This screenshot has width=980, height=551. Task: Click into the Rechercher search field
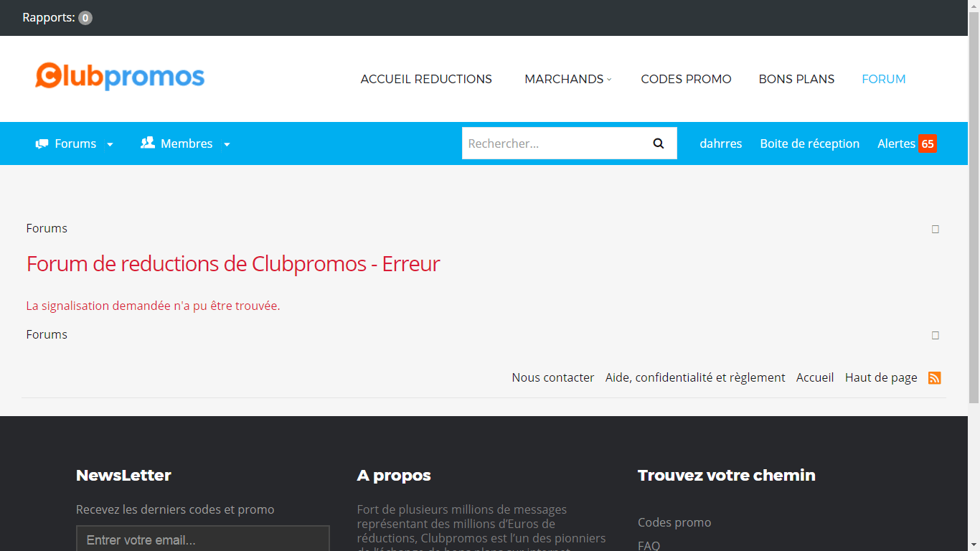[552, 143]
